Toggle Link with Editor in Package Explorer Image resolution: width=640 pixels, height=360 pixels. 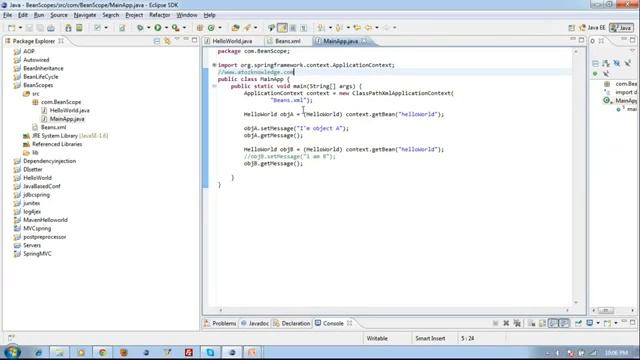tap(167, 41)
